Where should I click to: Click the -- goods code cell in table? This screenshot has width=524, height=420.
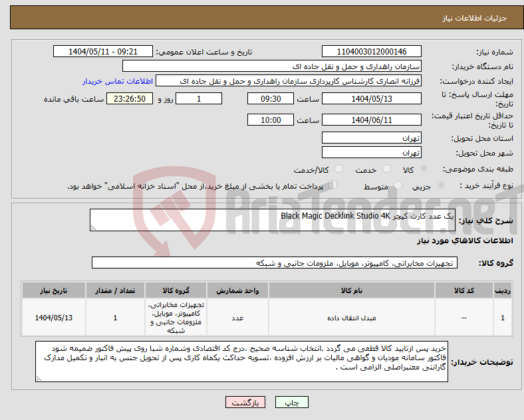click(464, 318)
